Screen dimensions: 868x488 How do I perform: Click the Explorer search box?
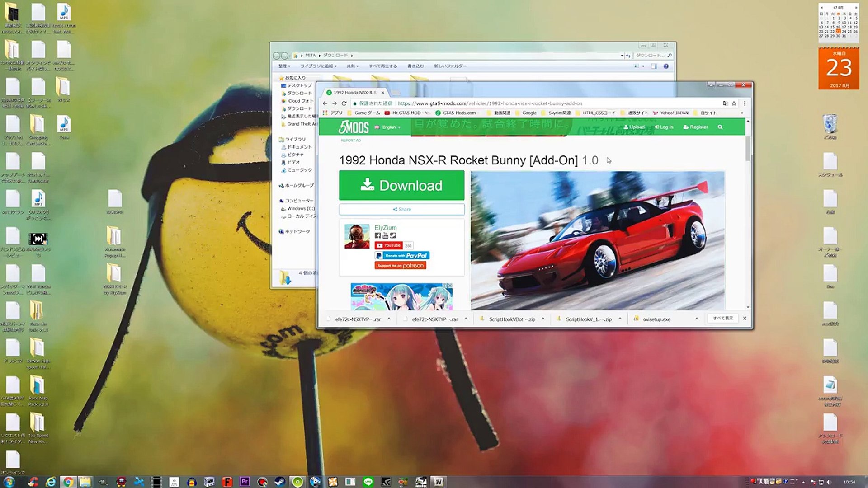click(652, 56)
